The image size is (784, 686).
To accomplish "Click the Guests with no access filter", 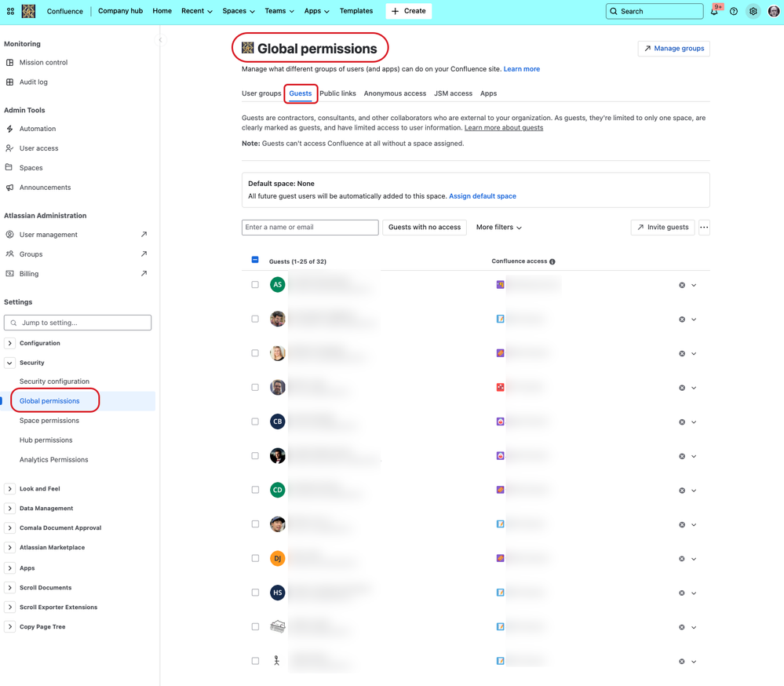I will pos(425,227).
